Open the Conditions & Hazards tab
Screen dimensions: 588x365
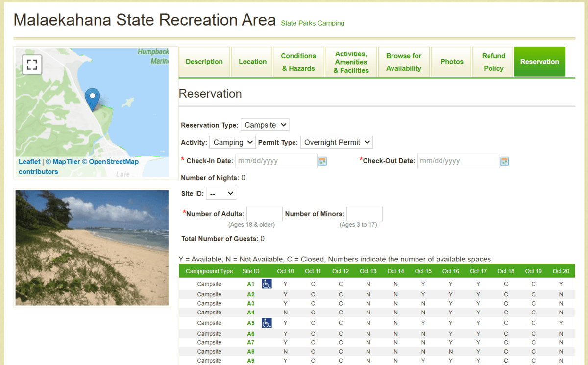click(x=298, y=62)
